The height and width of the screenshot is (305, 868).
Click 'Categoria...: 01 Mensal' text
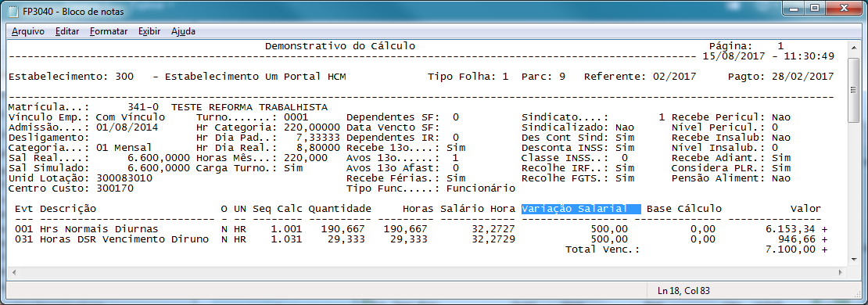click(81, 148)
